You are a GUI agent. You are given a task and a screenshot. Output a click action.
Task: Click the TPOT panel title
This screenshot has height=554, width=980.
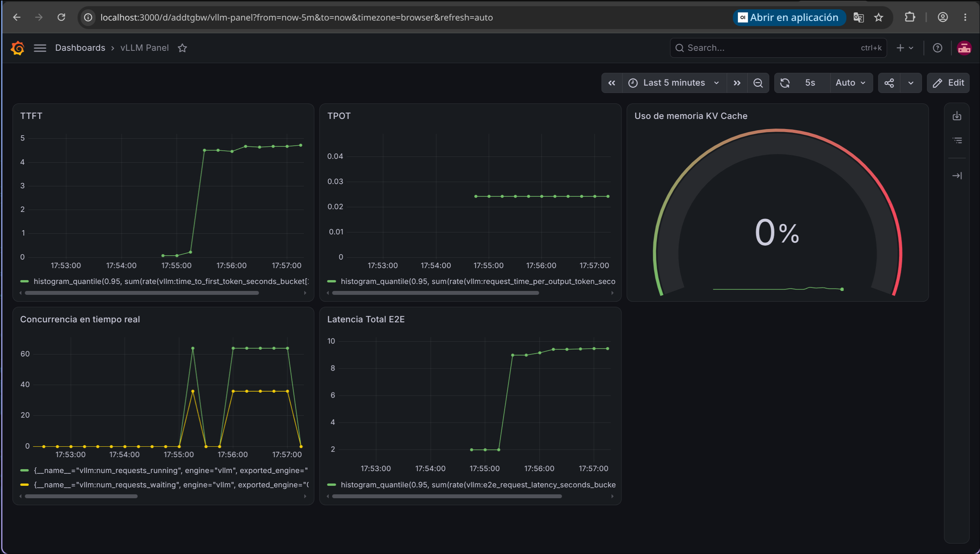click(x=339, y=116)
